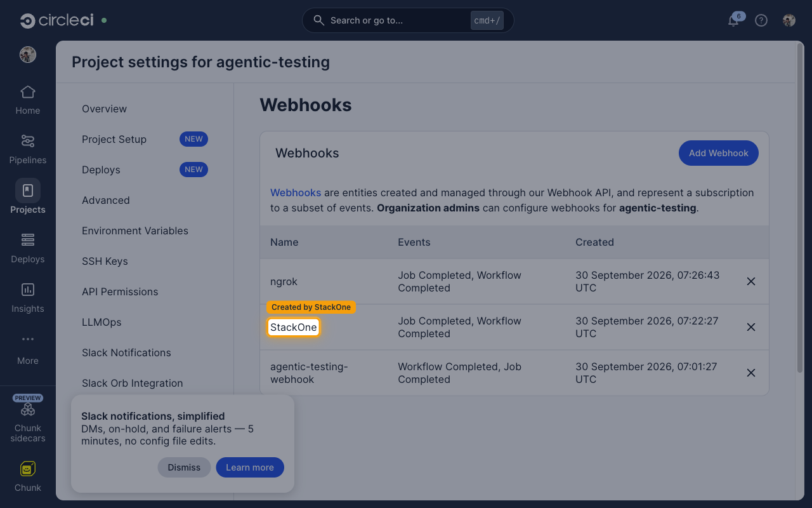
Task: Open the More menu in the sidebar
Action: [x=28, y=350]
